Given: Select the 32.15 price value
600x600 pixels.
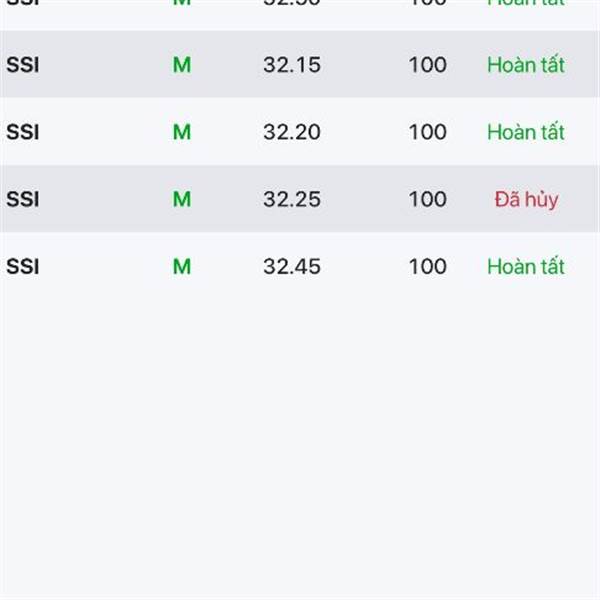Looking at the screenshot, I should [x=292, y=65].
